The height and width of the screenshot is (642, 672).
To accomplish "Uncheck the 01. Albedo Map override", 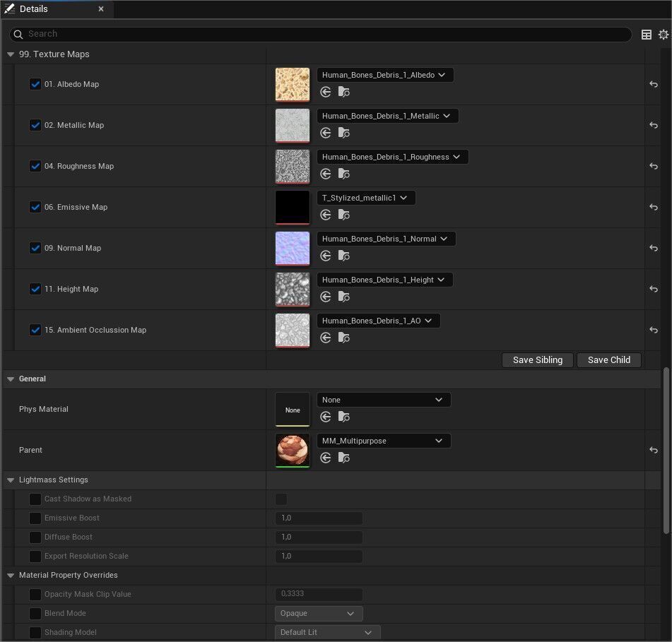I will click(x=35, y=84).
